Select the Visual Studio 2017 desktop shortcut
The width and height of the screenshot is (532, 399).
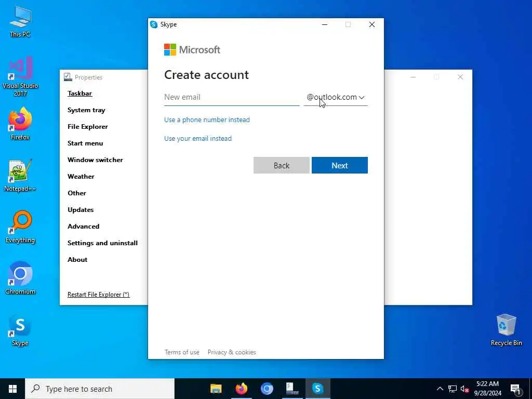pos(20,76)
